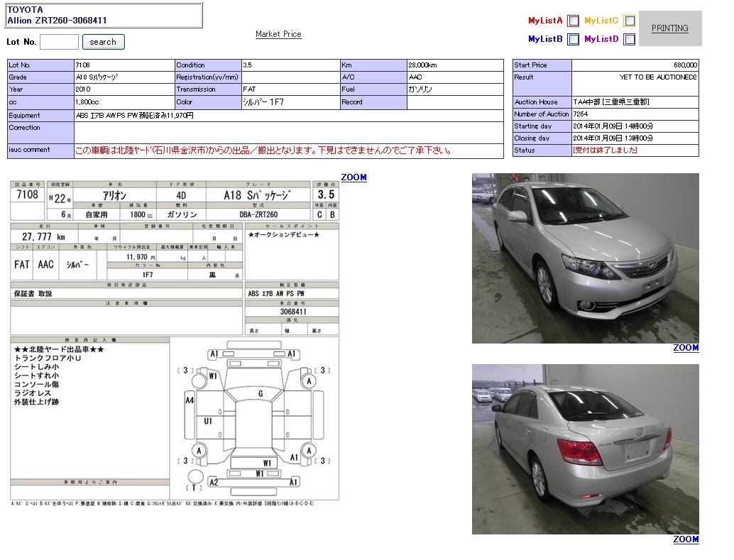Click the 3.5 grade score on auction sheet
Viewport: 734px width, 560px height.
pos(326,194)
